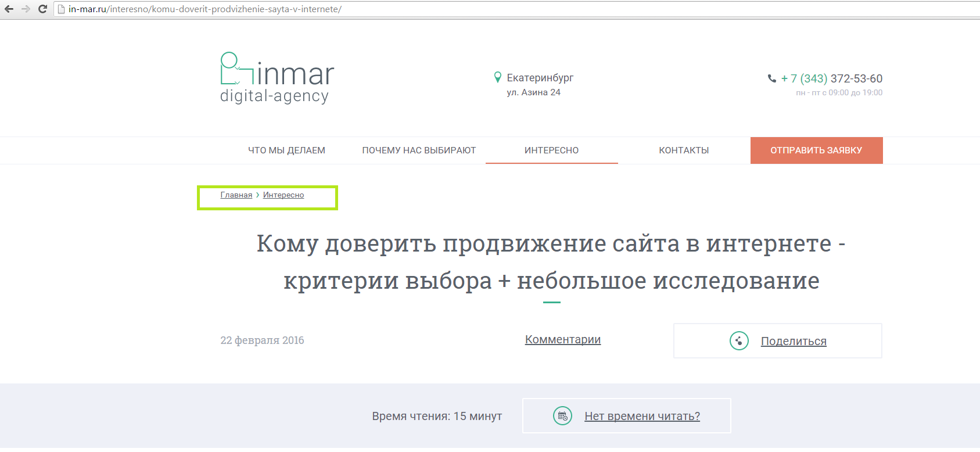Click the calendar icon beside 'Нет времени читать?'
Viewport: 980px width, 452px height.
click(562, 416)
